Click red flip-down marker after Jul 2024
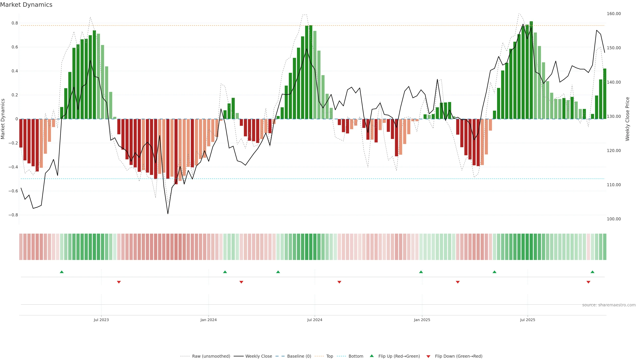The width and height of the screenshot is (644, 362). pyautogui.click(x=339, y=282)
